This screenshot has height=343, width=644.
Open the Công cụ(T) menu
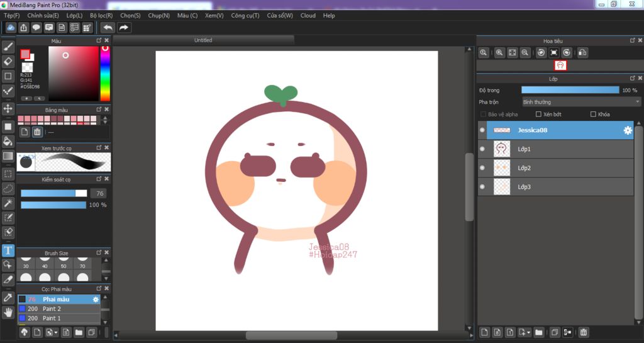245,16
